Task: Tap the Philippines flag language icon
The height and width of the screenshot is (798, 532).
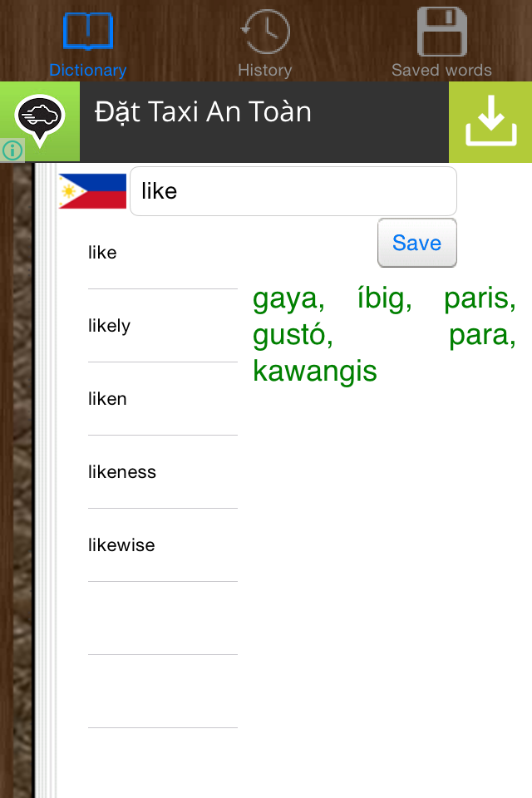Action: pos(92,191)
